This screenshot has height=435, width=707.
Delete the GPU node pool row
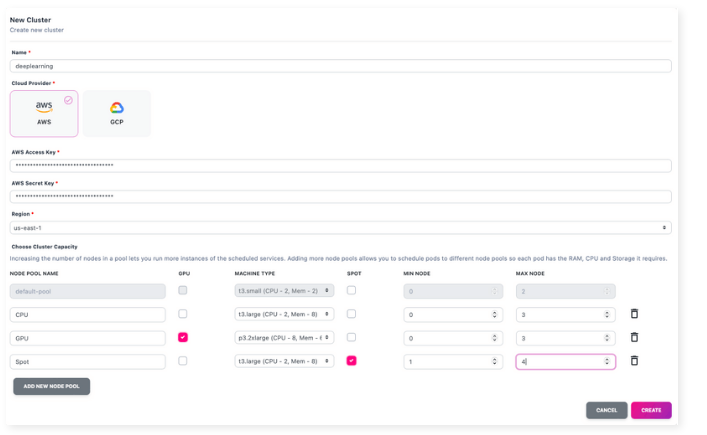tap(634, 337)
